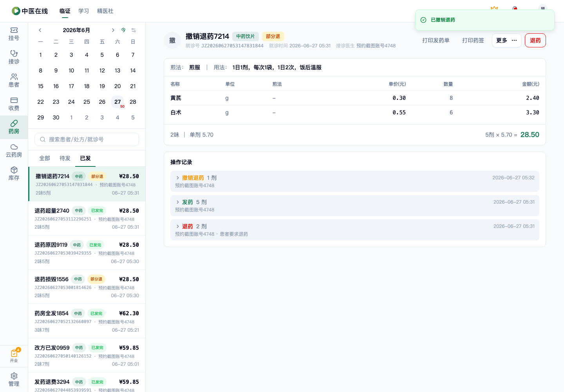This screenshot has width=564, height=392.
Task: Focus the 搜索患者/处方/就诊号 search field
Action: (x=87, y=139)
